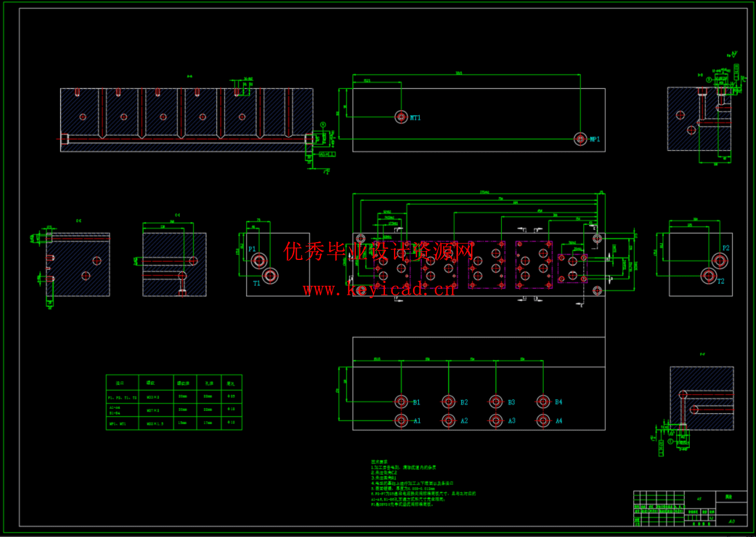Click the long hatched section view at top-left
The height and width of the screenshot is (537, 756).
click(x=186, y=120)
